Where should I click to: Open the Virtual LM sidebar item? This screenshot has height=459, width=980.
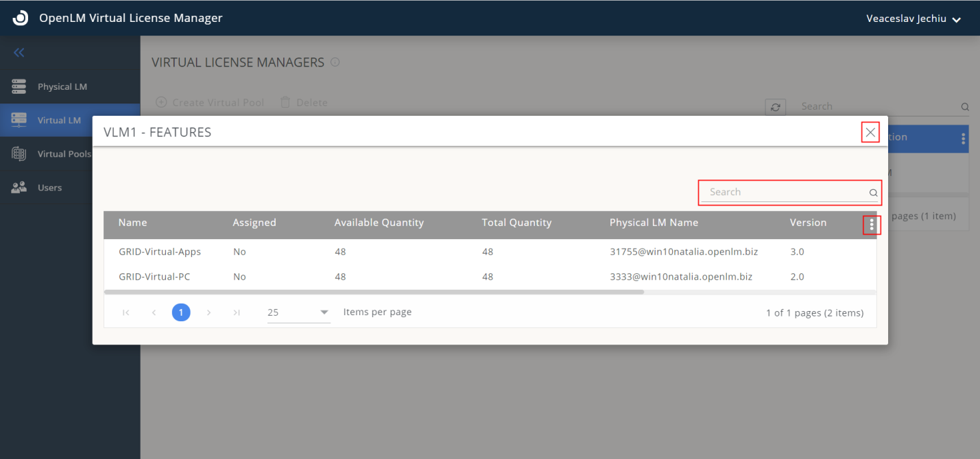[59, 120]
